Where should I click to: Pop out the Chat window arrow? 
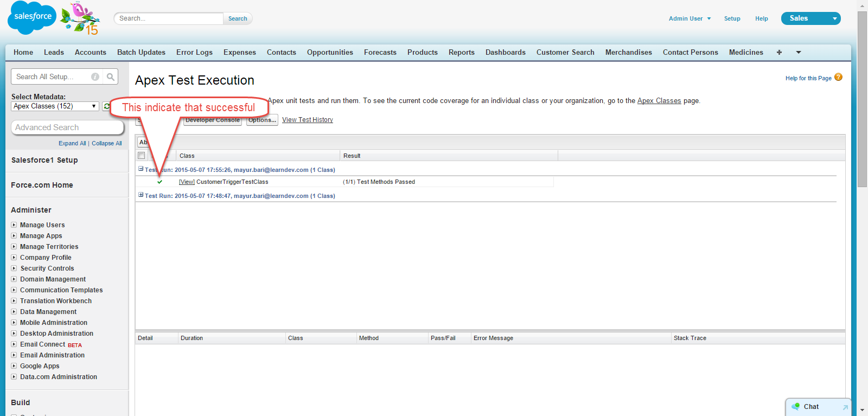click(845, 407)
